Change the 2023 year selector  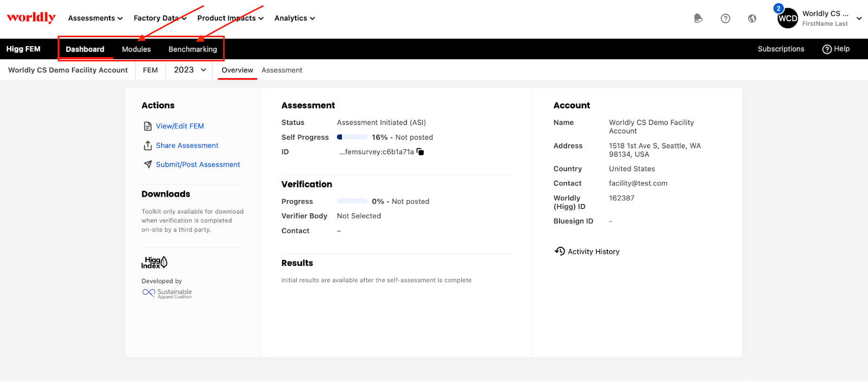click(190, 70)
